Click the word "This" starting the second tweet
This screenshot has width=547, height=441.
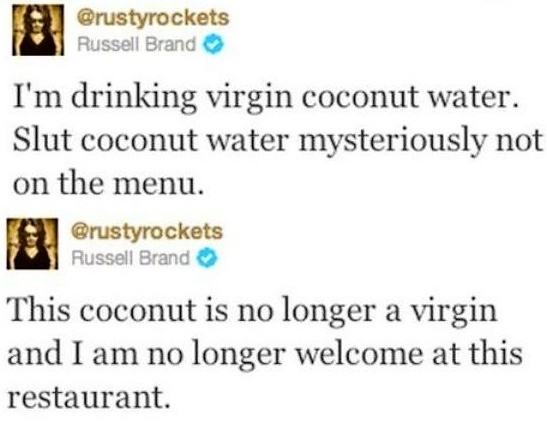coord(39,309)
